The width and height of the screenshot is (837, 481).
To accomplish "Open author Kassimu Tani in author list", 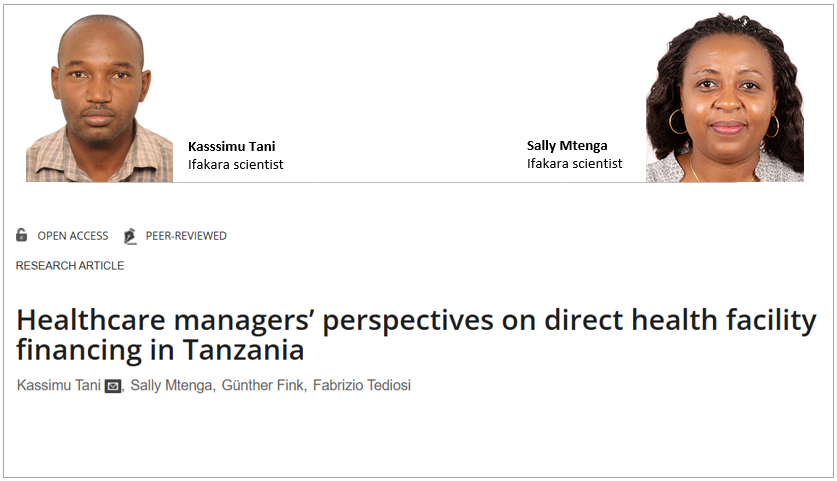I will [x=59, y=385].
